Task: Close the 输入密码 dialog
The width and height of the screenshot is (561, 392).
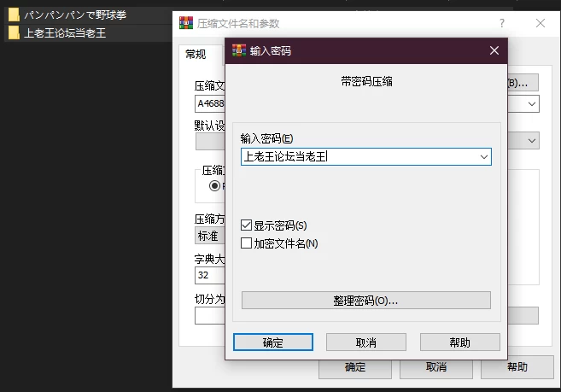Action: (x=494, y=50)
